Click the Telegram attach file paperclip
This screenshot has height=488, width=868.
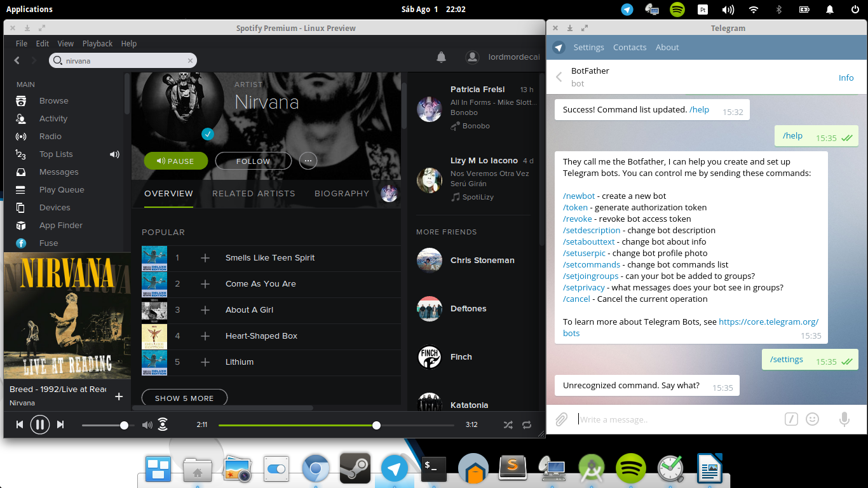point(562,419)
